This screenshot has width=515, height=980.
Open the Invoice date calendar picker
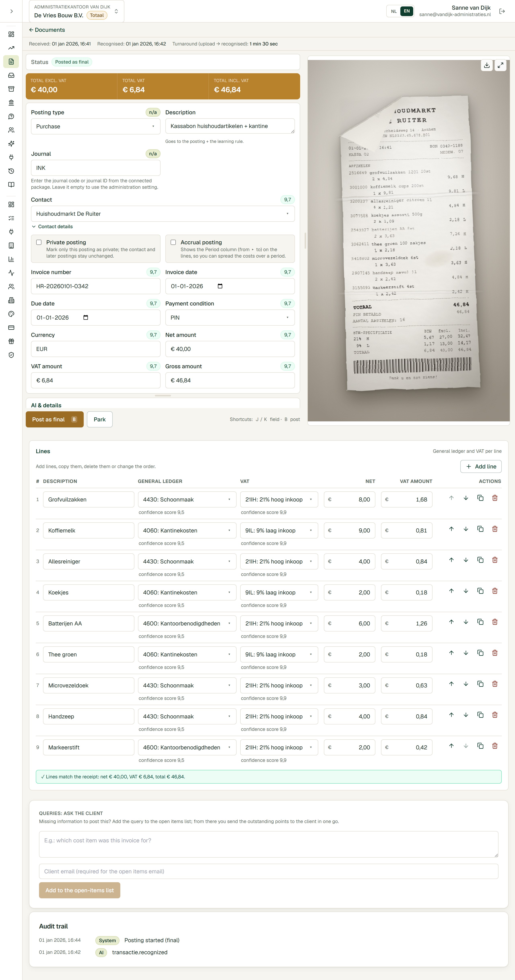point(220,286)
